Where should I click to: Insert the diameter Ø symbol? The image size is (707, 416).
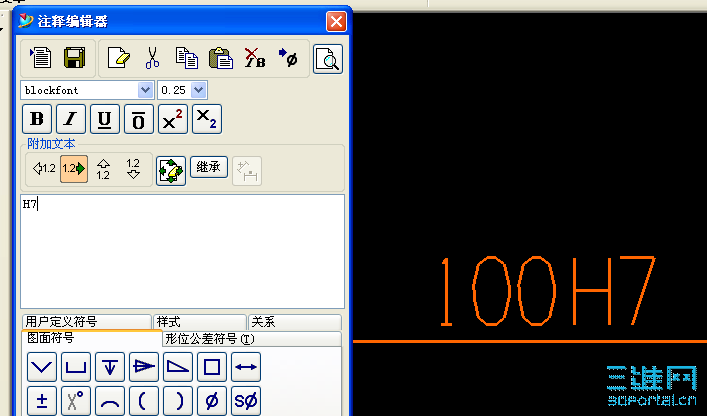pyautogui.click(x=212, y=401)
